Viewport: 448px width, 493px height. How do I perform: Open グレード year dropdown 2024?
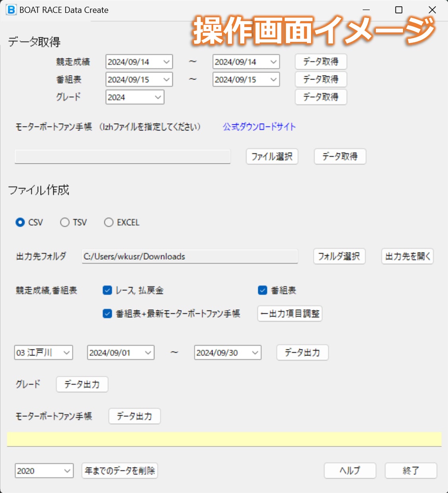(135, 97)
